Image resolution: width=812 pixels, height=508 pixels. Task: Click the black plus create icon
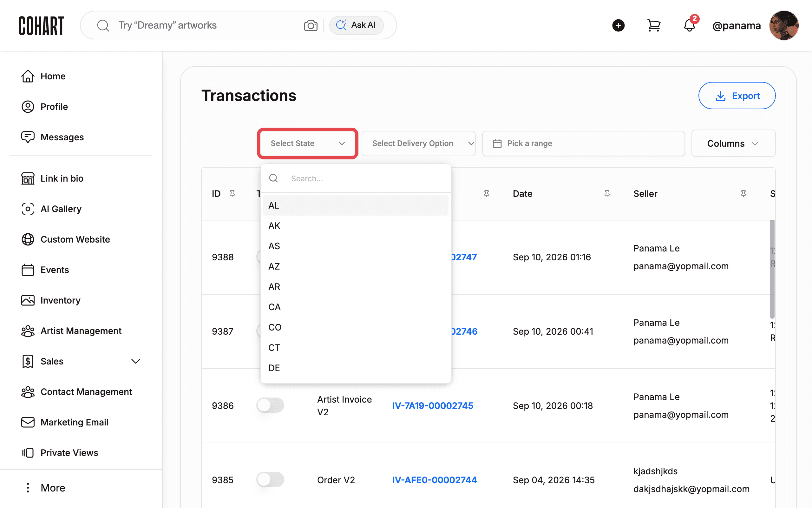point(618,25)
